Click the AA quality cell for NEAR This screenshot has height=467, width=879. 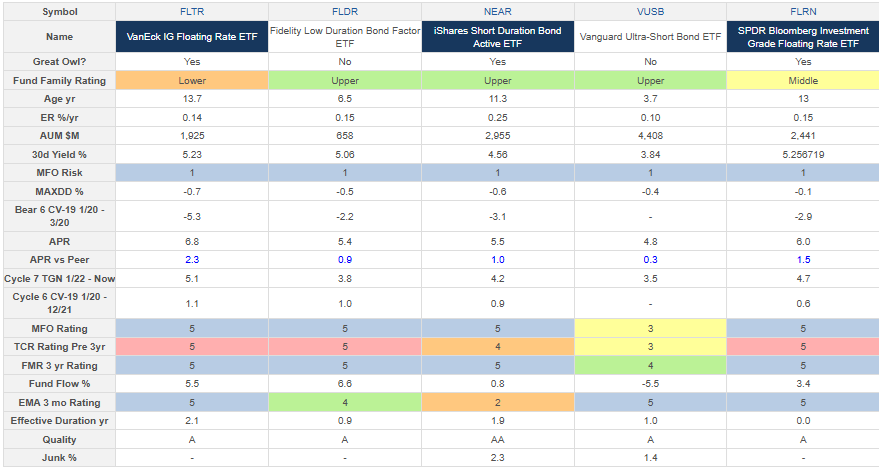click(x=497, y=439)
